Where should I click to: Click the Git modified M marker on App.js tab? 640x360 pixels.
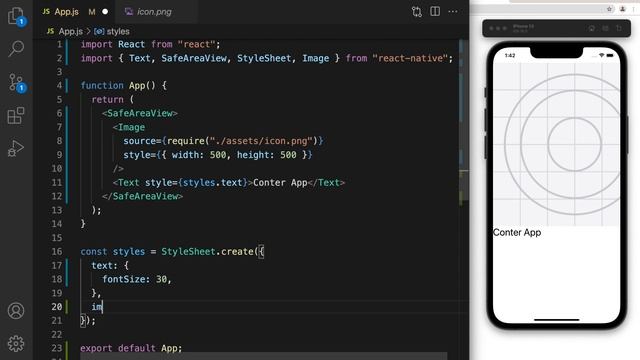pos(92,12)
